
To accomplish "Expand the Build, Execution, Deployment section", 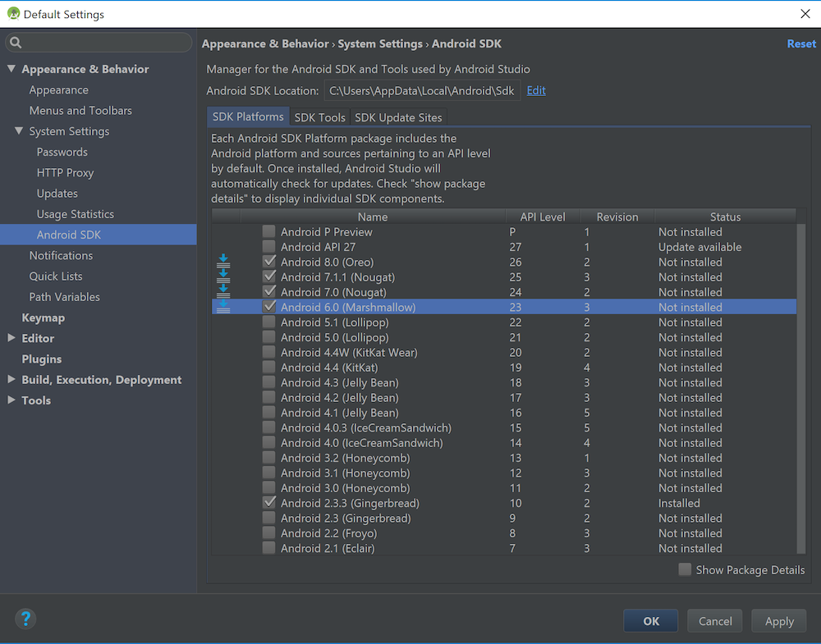I will pos(11,380).
